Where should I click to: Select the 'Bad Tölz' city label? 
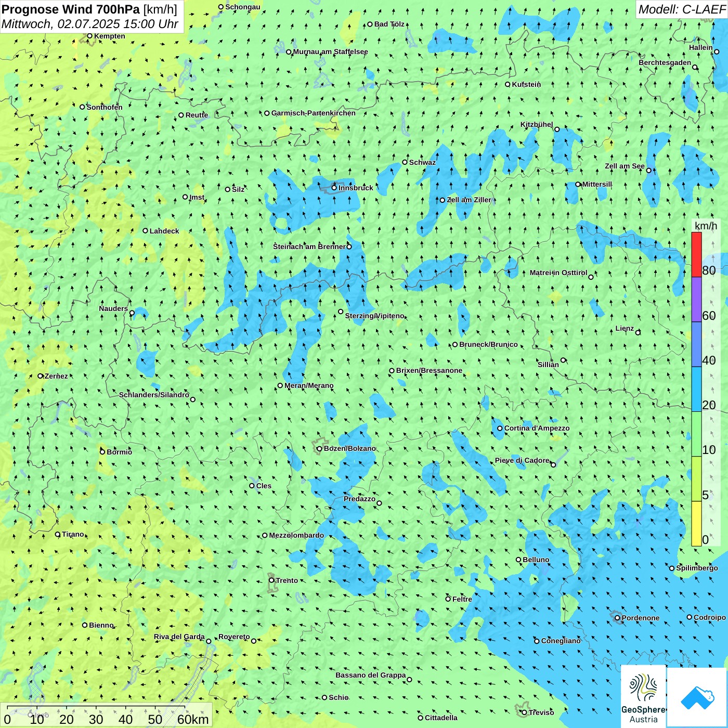coord(389,24)
